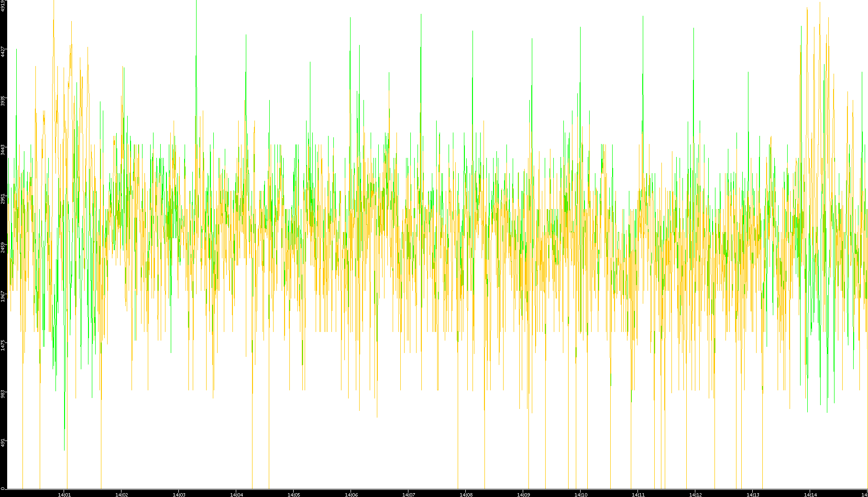Click the 14:09 time axis label
This screenshot has width=868, height=497.
pos(523,495)
